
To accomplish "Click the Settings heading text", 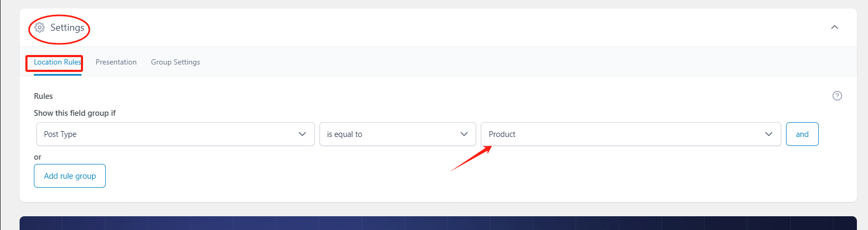I will pyautogui.click(x=67, y=27).
